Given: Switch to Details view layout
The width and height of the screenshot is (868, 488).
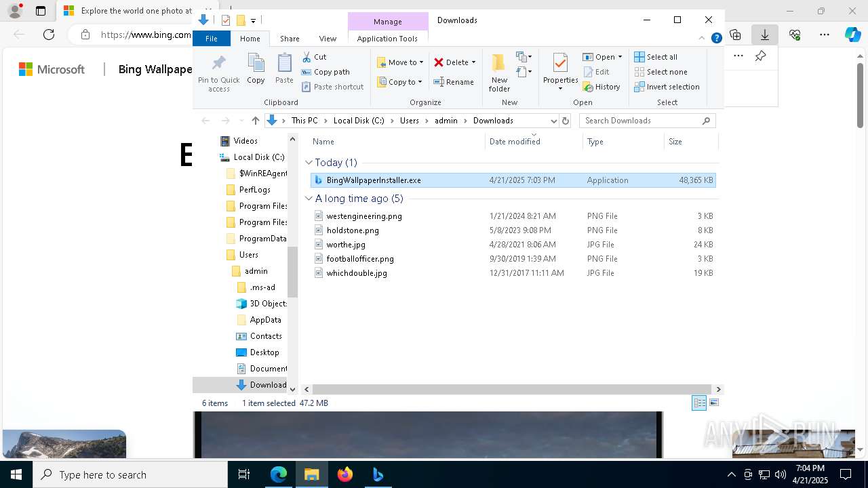Looking at the screenshot, I should (699, 403).
